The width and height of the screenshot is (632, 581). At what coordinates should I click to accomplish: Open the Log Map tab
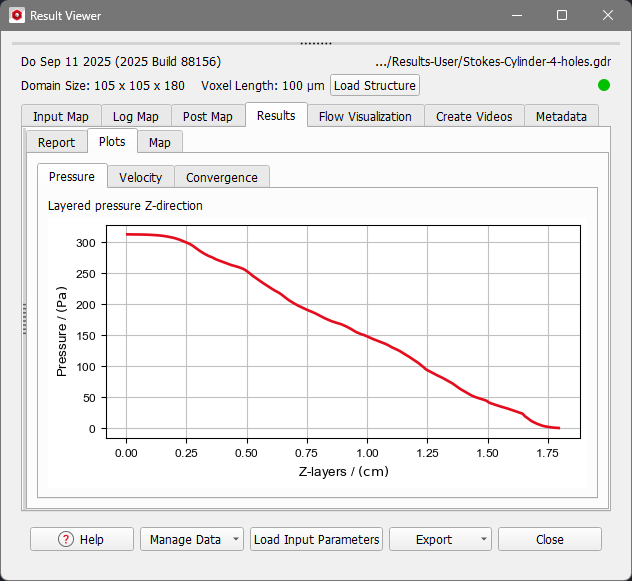coord(134,117)
